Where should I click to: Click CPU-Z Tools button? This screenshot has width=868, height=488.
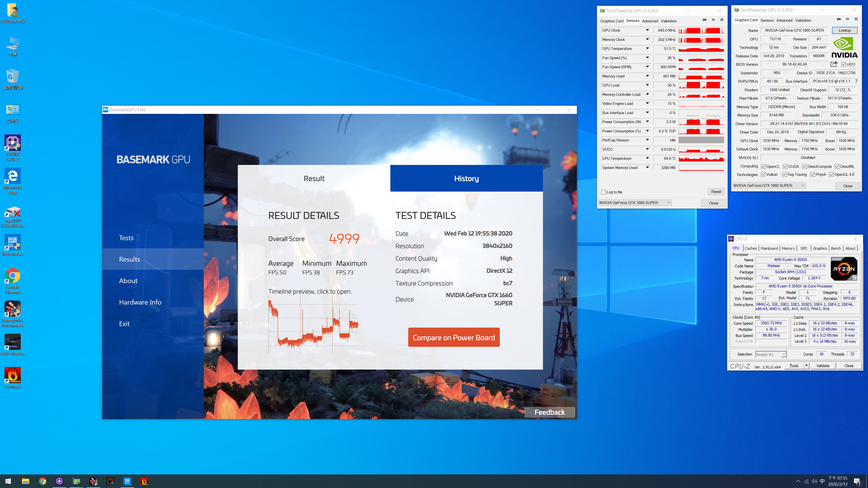click(794, 366)
